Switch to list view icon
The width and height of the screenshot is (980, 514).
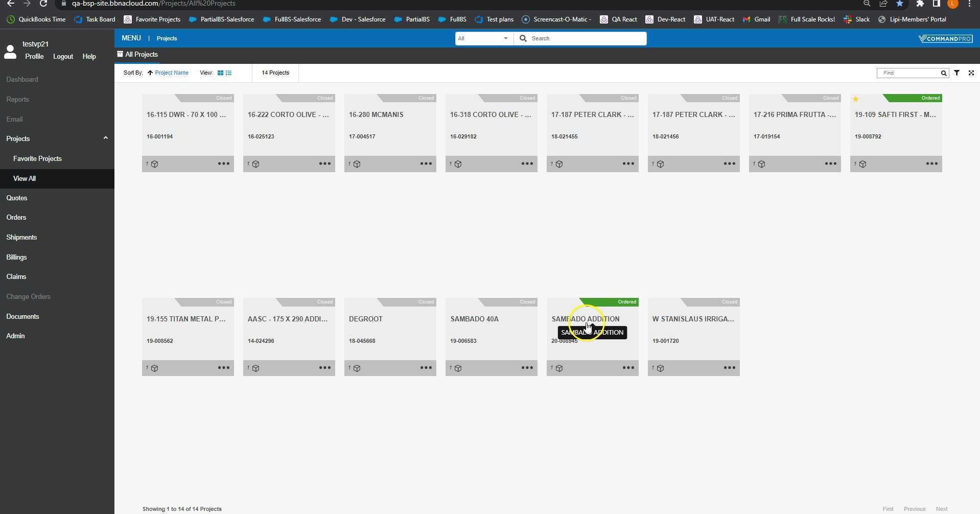point(228,73)
